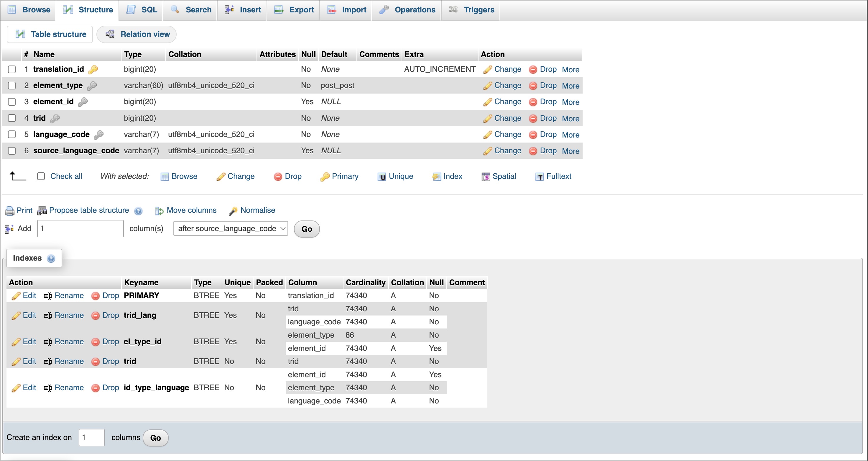Click the Fulltext icon in With selected row
This screenshot has height=461, width=868.
(x=539, y=176)
